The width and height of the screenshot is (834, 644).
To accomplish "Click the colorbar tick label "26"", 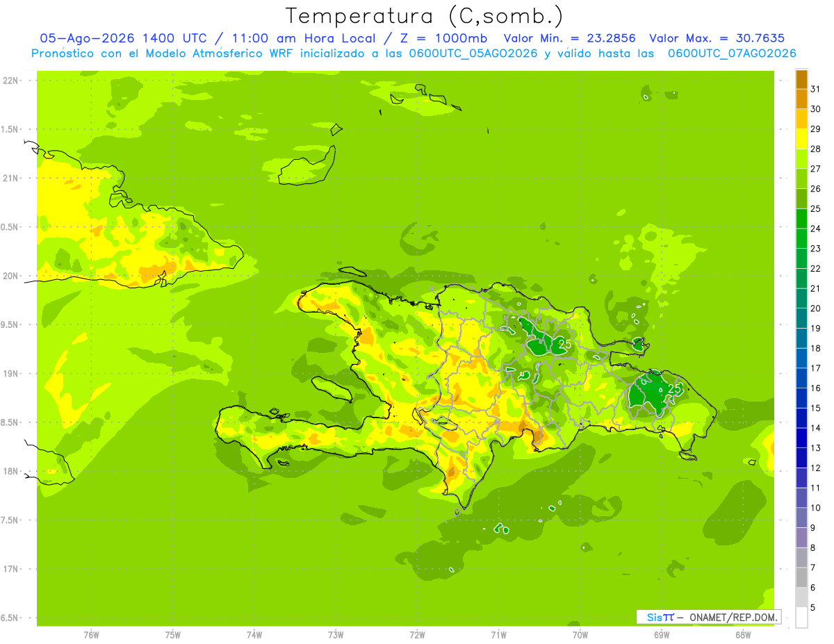I will coord(816,188).
